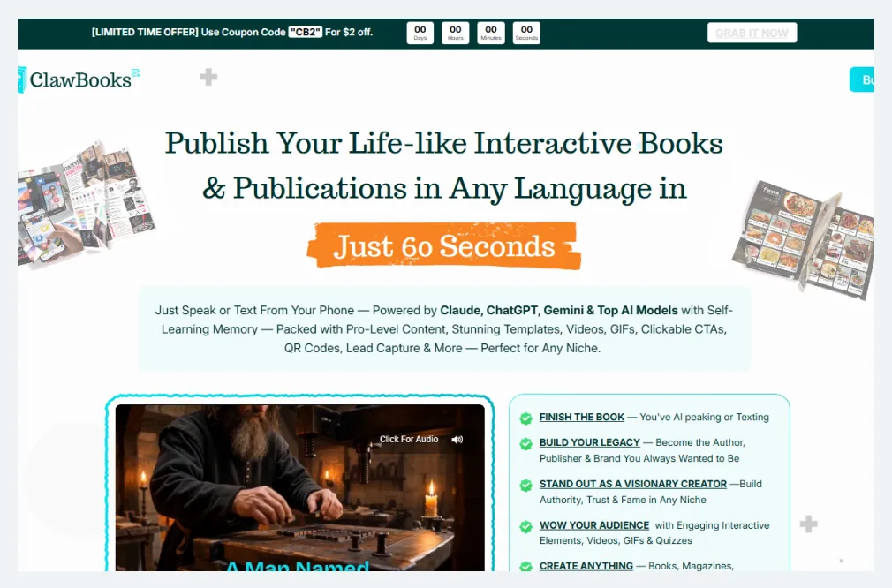This screenshot has width=892, height=588.
Task: Click 'Claude, ChatGPT, Gemini & Top AI Models' text
Action: point(559,311)
